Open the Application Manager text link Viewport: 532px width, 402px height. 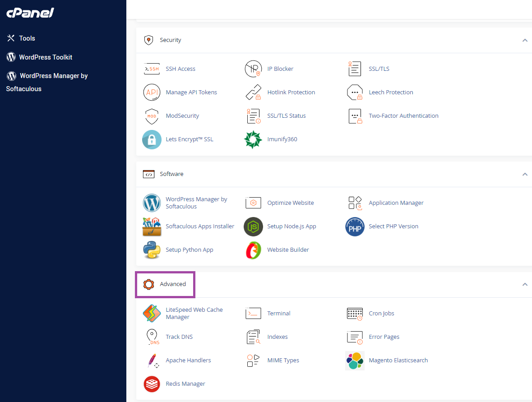(396, 203)
